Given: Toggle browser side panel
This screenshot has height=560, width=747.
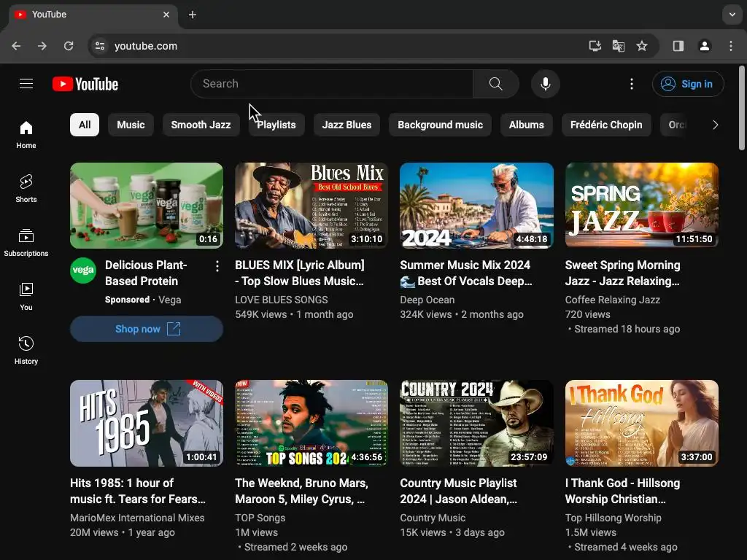Looking at the screenshot, I should click(678, 46).
